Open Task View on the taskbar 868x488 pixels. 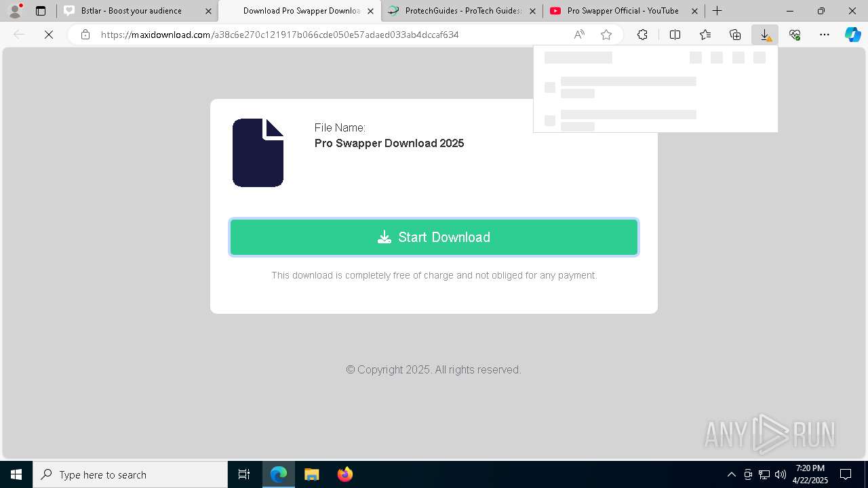(244, 474)
